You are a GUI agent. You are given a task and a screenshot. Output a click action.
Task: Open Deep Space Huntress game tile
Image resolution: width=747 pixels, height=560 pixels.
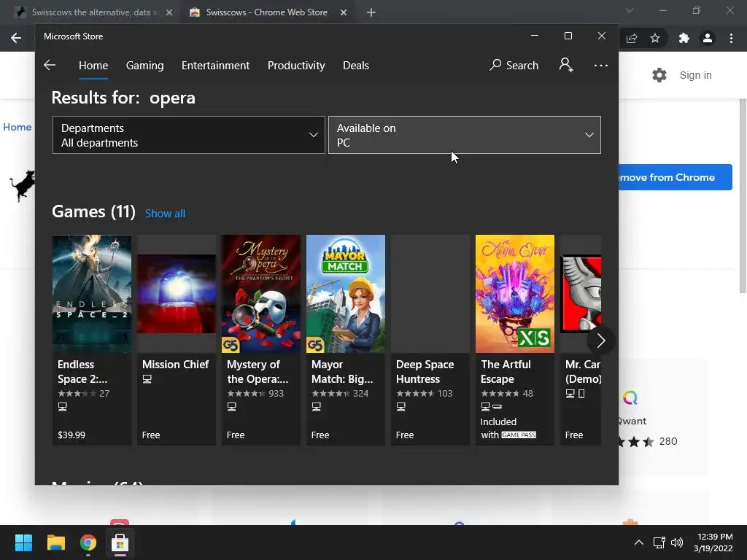click(430, 340)
